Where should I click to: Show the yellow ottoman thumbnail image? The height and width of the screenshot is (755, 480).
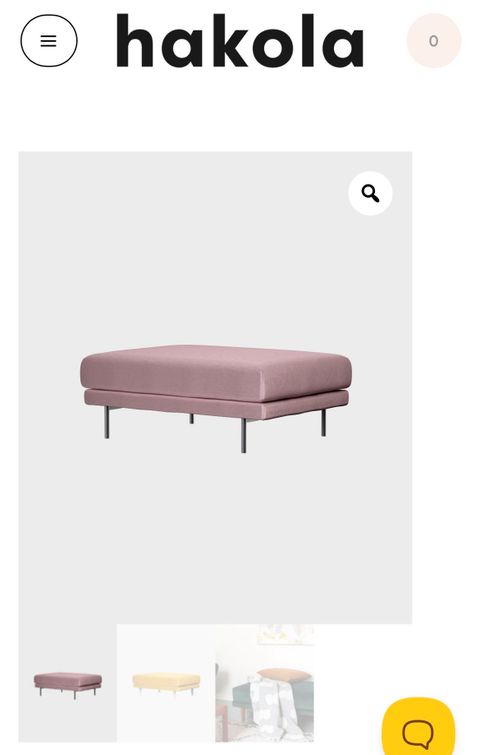(166, 683)
